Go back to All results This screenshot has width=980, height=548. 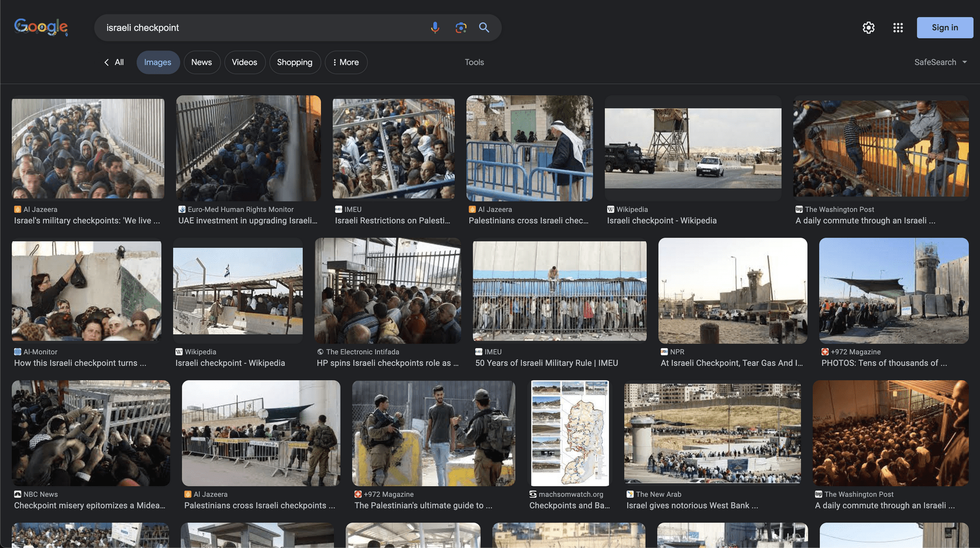click(114, 62)
